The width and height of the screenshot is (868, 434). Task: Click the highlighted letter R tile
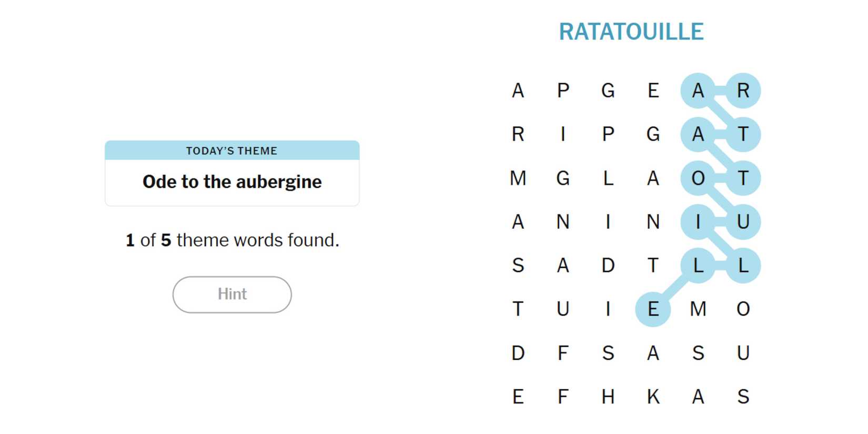743,90
